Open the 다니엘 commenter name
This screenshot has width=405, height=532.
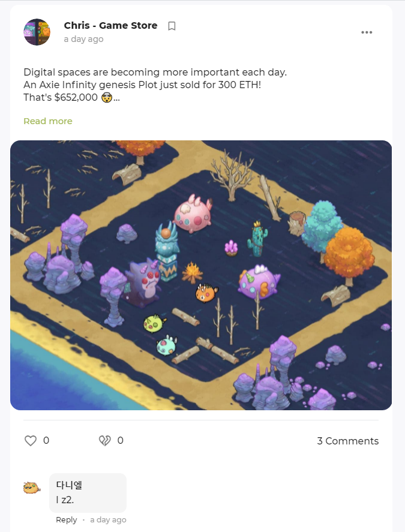[x=69, y=485]
